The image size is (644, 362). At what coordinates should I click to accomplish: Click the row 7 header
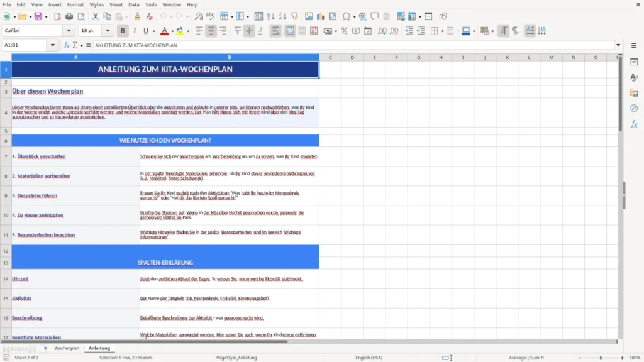pyautogui.click(x=6, y=156)
